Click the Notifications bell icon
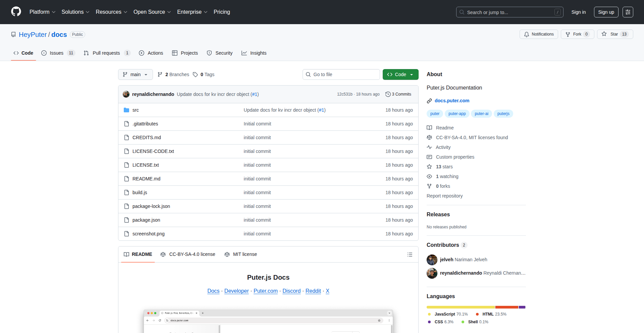This screenshot has width=644, height=333. (527, 34)
